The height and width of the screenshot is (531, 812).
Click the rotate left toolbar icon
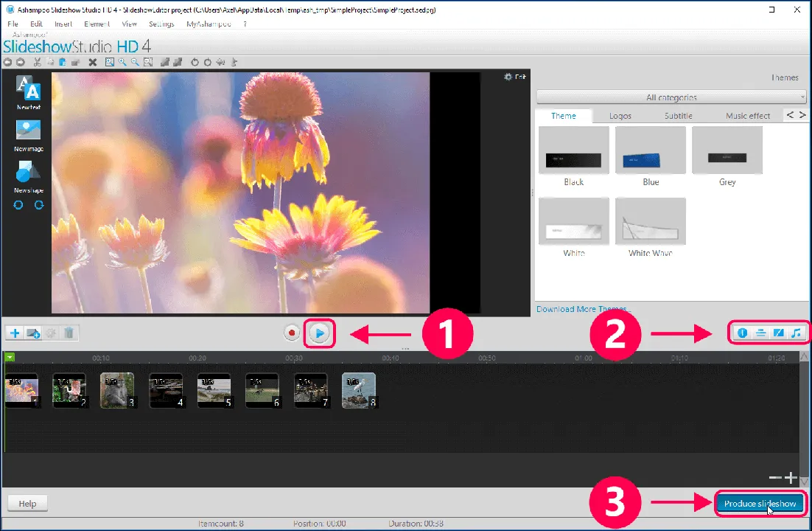[195, 62]
